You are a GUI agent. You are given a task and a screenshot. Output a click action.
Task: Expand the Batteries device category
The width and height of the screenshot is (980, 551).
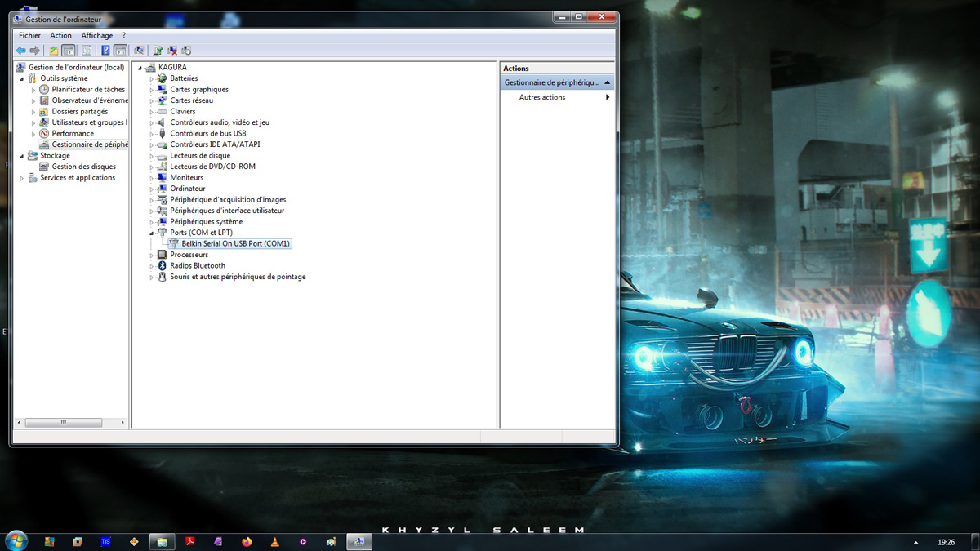click(152, 78)
